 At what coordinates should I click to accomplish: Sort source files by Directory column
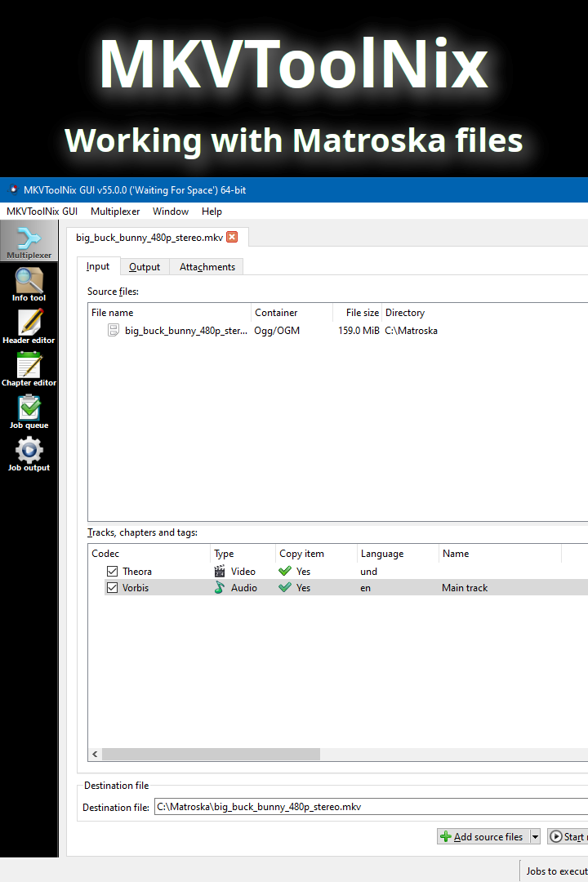pyautogui.click(x=485, y=313)
